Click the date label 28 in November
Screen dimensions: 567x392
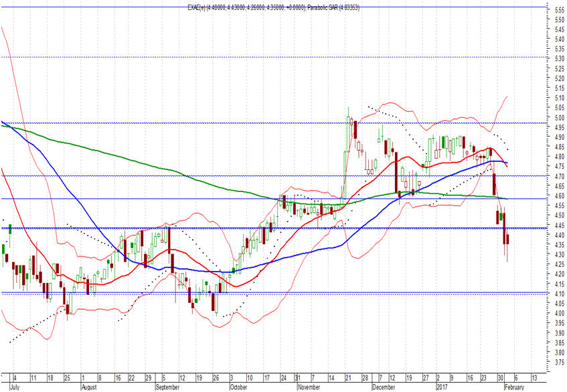coord(366,378)
